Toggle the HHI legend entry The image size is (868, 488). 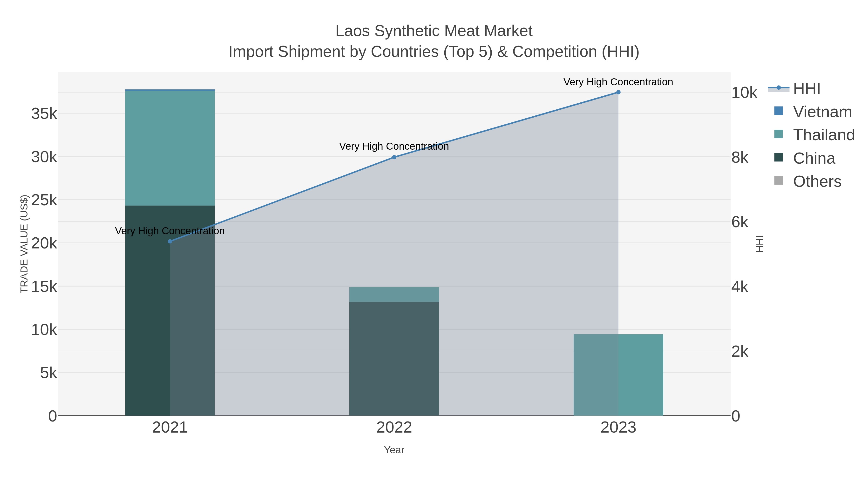point(794,89)
